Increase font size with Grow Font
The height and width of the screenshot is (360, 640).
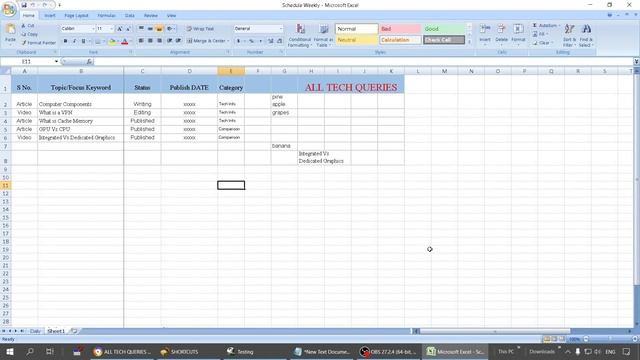[x=120, y=29]
